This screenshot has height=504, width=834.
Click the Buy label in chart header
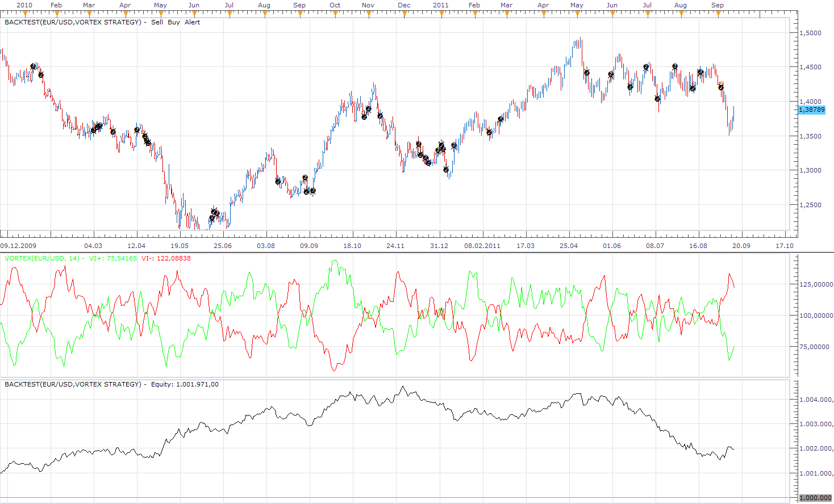pyautogui.click(x=174, y=22)
